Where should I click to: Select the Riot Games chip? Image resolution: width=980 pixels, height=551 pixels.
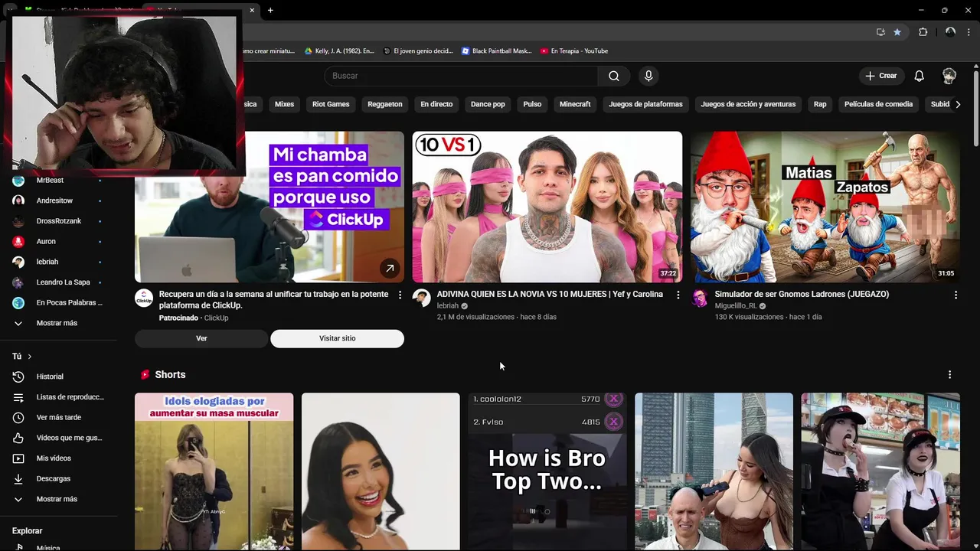pos(331,104)
